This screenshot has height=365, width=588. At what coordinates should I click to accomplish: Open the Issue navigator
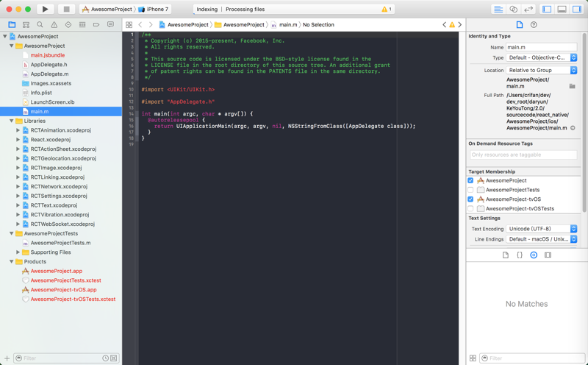[x=54, y=25]
